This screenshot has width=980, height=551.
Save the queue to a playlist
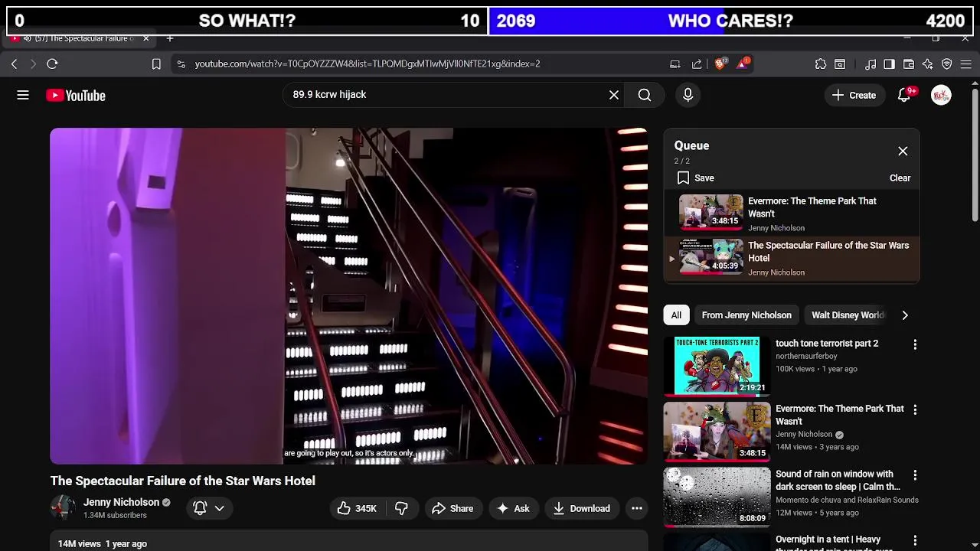(696, 178)
